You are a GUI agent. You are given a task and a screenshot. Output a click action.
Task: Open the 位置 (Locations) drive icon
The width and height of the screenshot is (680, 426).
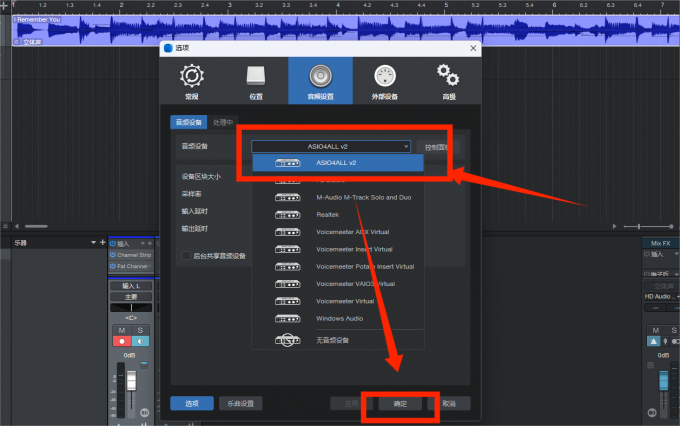pos(255,80)
